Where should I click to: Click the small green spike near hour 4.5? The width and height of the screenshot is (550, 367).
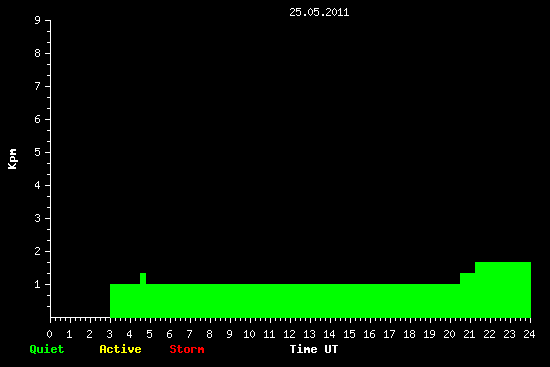(x=143, y=278)
